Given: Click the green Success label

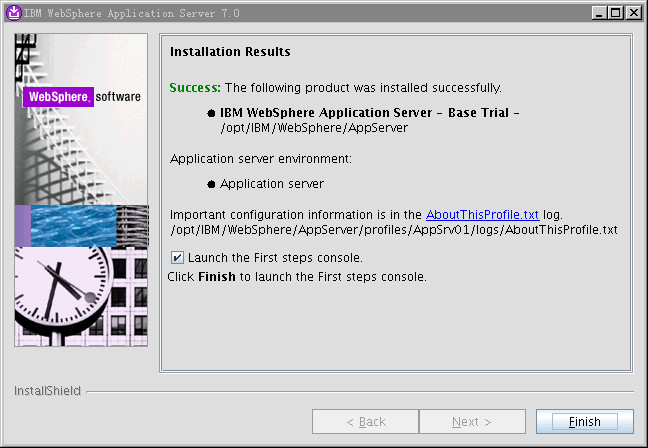Looking at the screenshot, I should tap(194, 88).
